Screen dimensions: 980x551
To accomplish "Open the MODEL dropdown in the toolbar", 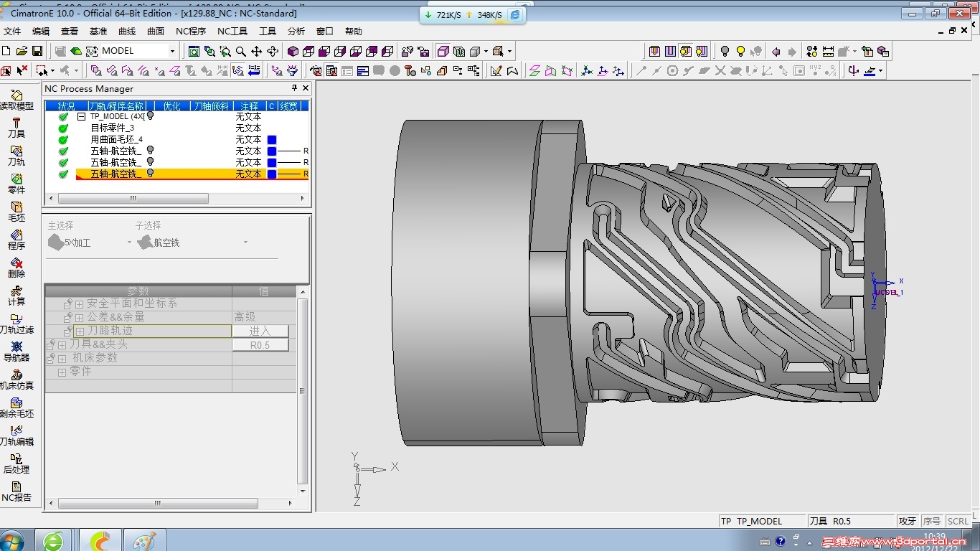I will point(172,51).
